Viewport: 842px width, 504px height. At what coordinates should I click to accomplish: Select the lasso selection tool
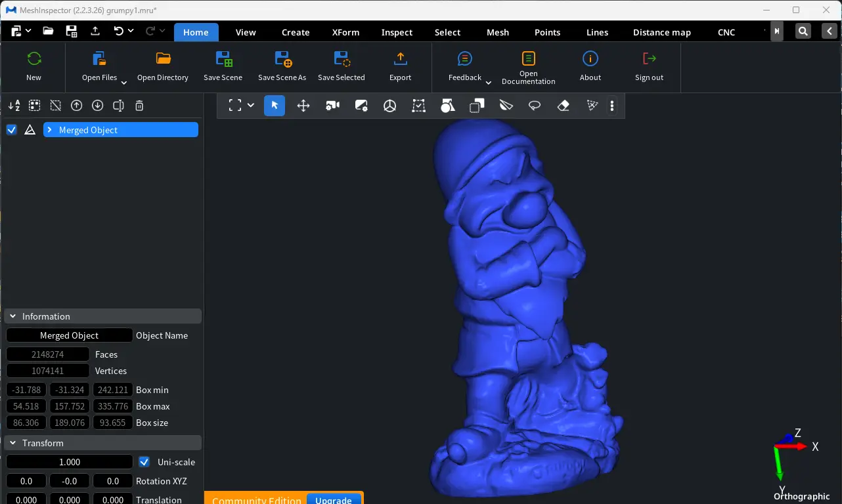(x=535, y=106)
